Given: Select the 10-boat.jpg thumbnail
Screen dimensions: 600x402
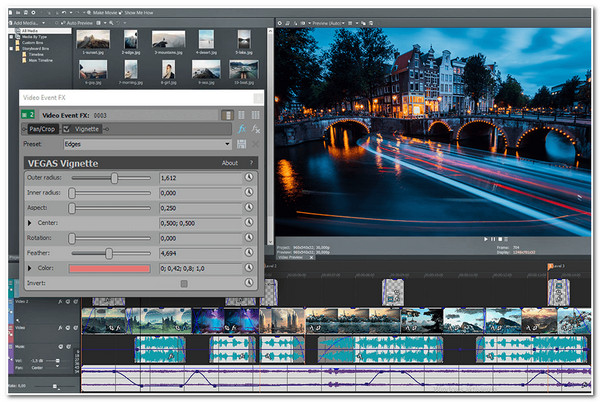Looking at the screenshot, I should (x=244, y=72).
